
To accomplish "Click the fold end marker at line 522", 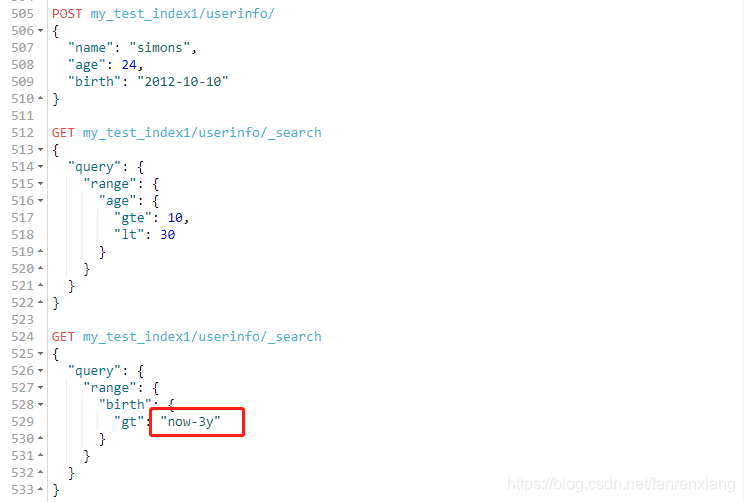I will click(40, 302).
